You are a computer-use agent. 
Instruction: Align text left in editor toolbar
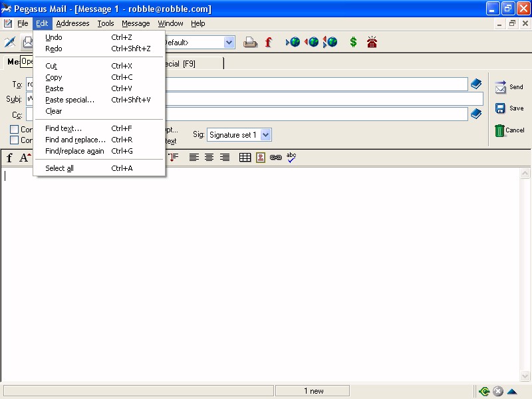pos(194,158)
